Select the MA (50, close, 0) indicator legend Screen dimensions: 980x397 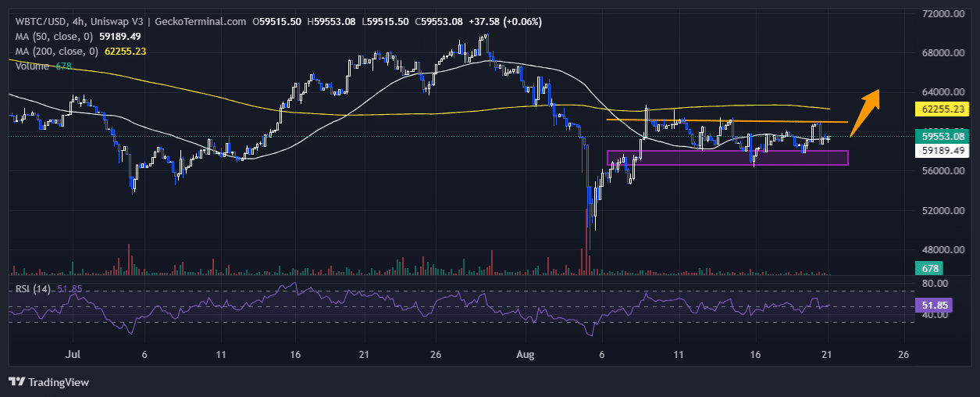pyautogui.click(x=78, y=36)
